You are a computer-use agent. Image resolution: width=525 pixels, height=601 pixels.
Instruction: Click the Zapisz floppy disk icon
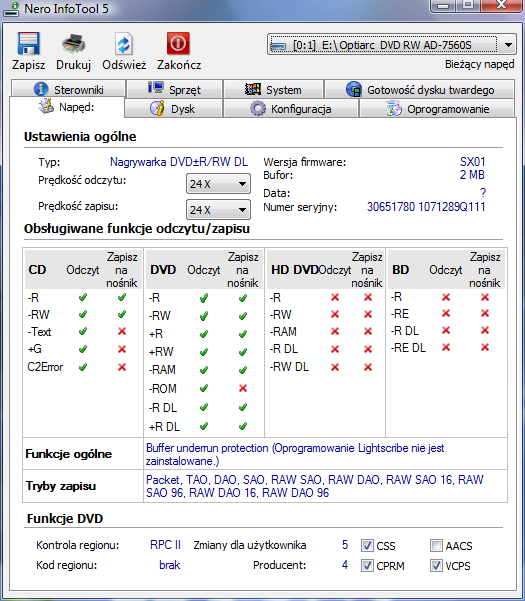point(28,44)
